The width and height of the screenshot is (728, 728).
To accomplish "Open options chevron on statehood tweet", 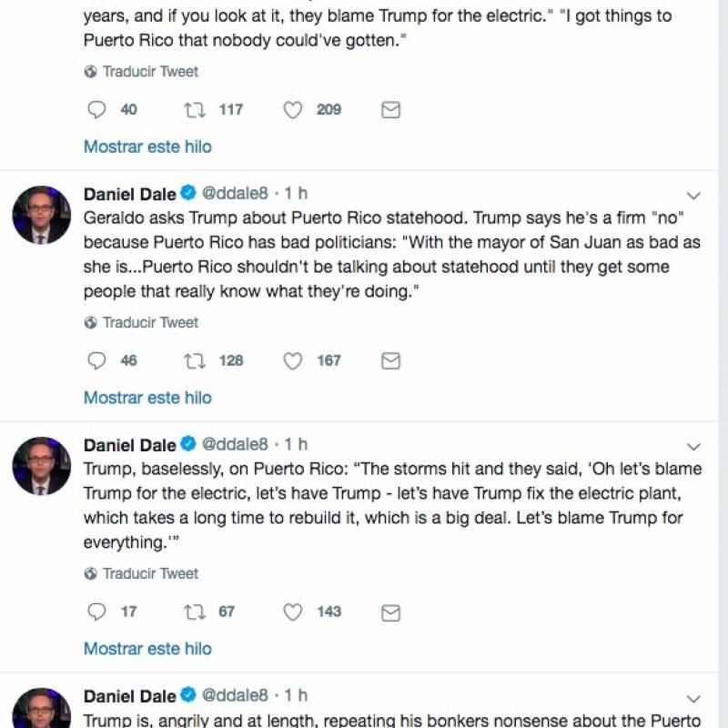I will [x=693, y=196].
